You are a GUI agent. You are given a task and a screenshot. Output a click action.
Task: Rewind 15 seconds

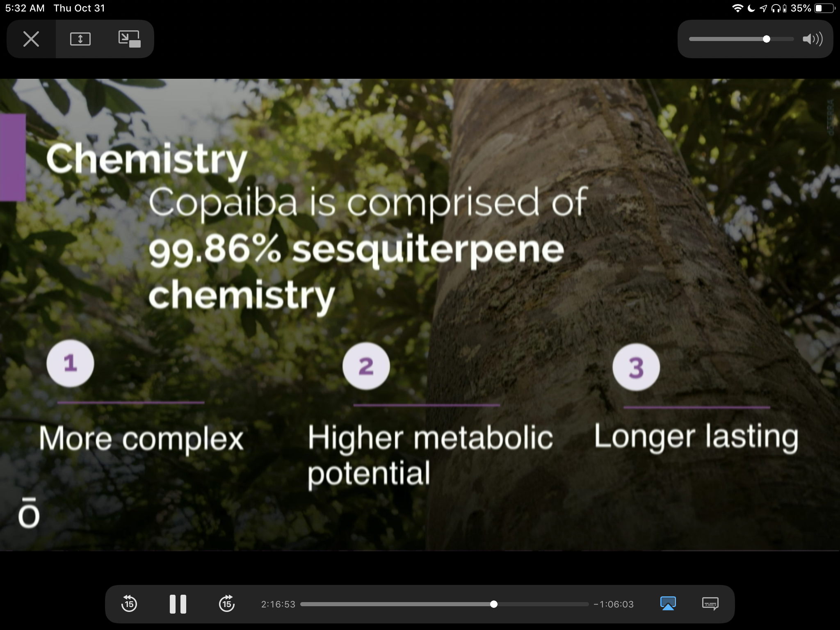[129, 604]
